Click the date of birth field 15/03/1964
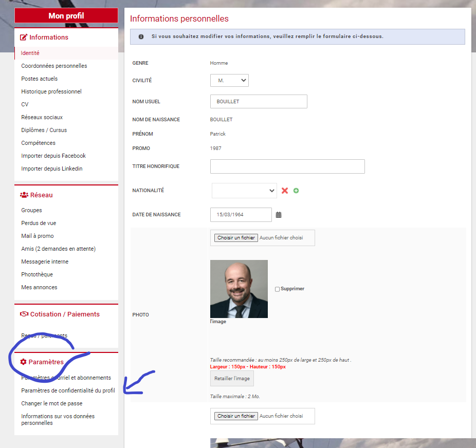Viewport: 476px width, 448px height. coord(241,215)
